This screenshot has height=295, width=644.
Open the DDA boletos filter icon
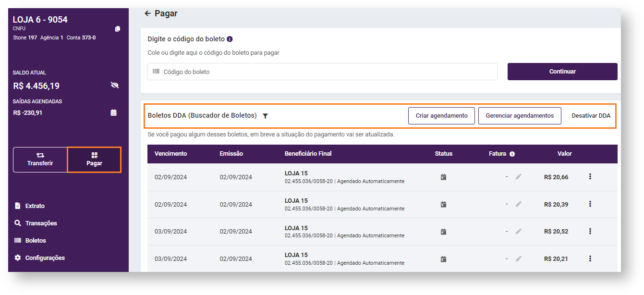coord(265,116)
